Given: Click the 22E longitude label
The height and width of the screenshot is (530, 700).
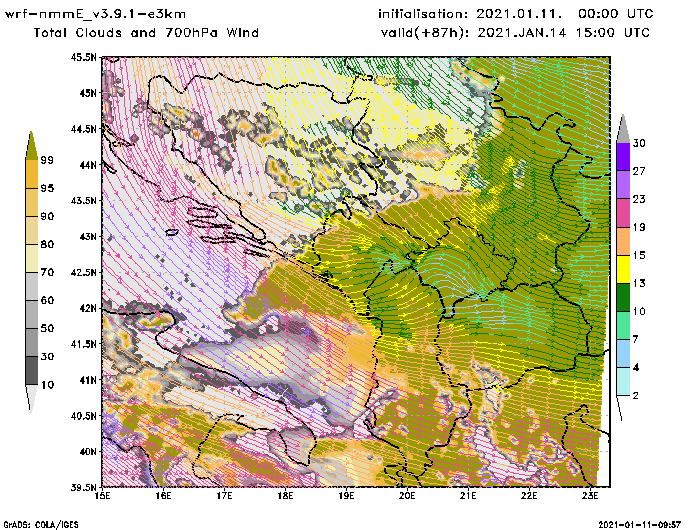Looking at the screenshot, I should tap(529, 496).
